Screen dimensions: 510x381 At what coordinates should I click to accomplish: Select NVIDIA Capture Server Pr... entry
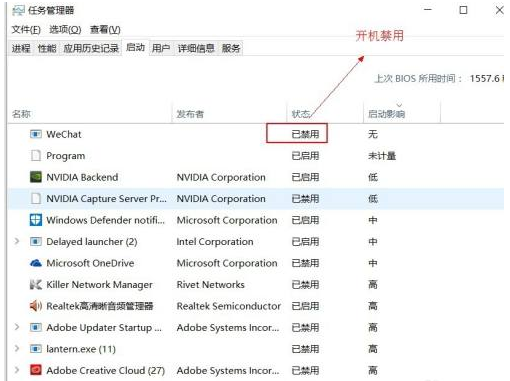106,199
